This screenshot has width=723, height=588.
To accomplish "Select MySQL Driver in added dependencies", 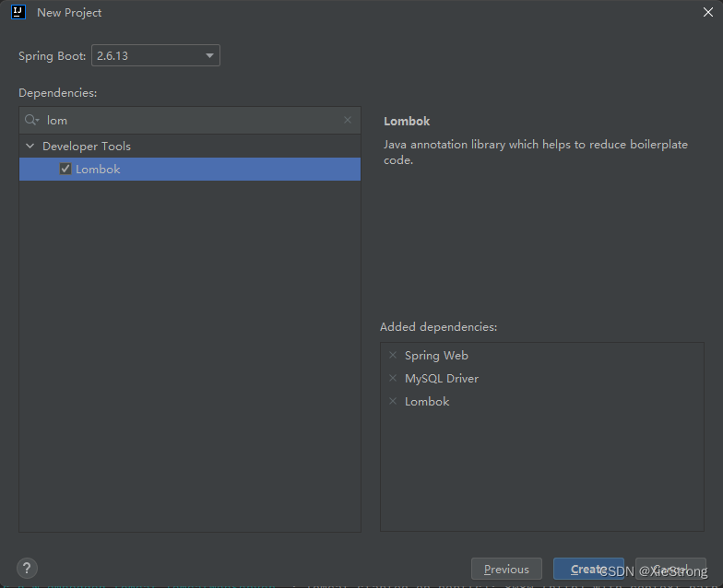I will tap(442, 378).
